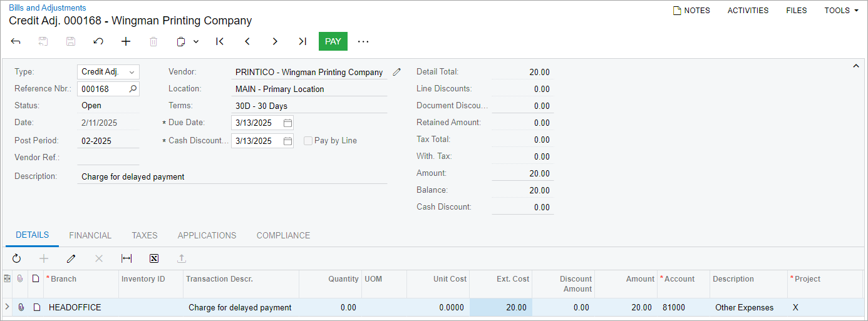Screen dimensions: 868x321
Task: Click the Save and Close icon
Action: pyautogui.click(x=43, y=41)
